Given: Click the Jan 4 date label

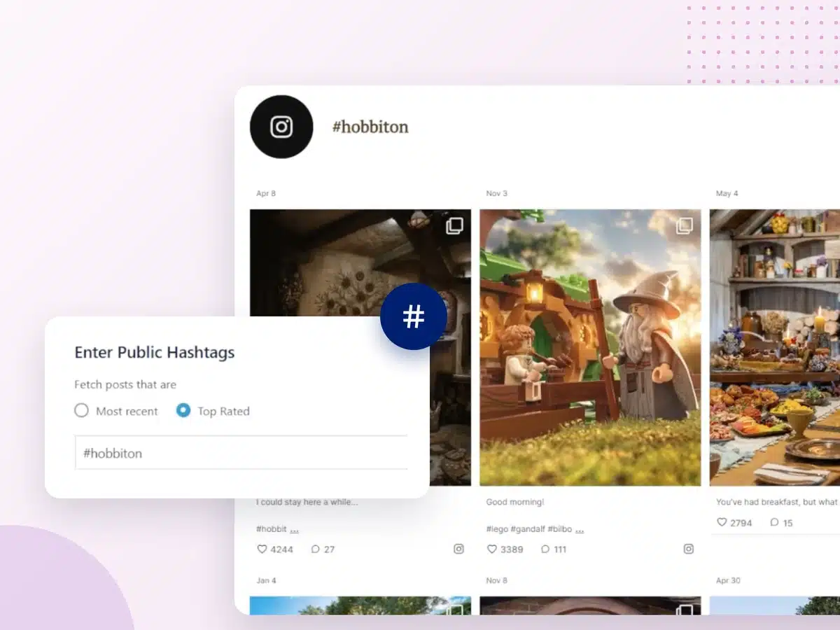Looking at the screenshot, I should point(266,580).
